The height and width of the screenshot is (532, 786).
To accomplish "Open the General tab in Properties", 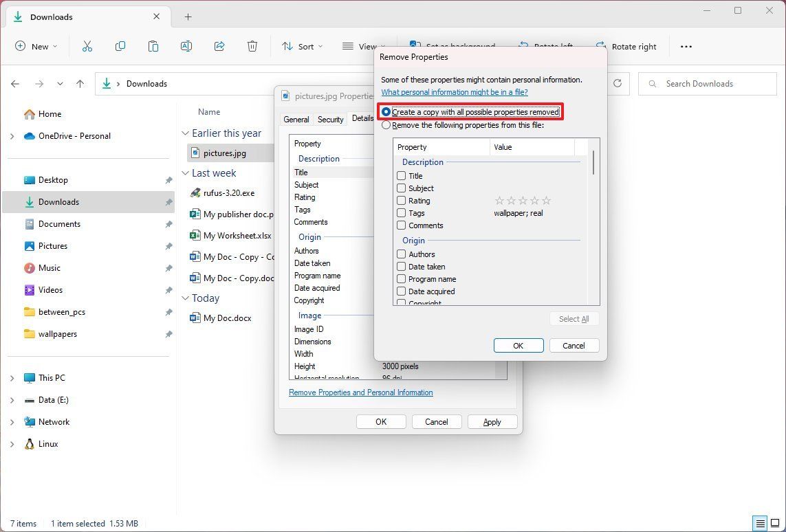I will point(296,119).
